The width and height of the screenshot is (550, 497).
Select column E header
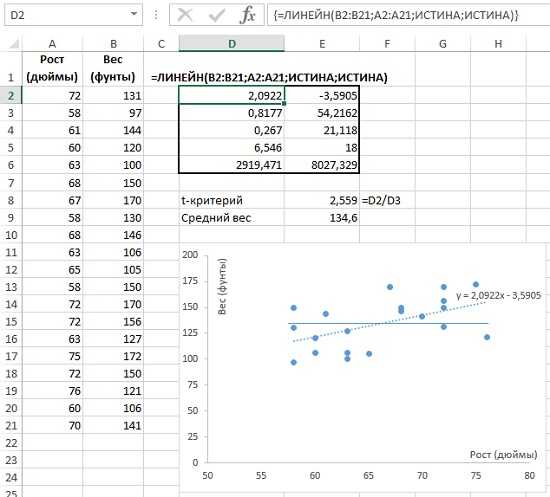pos(322,44)
